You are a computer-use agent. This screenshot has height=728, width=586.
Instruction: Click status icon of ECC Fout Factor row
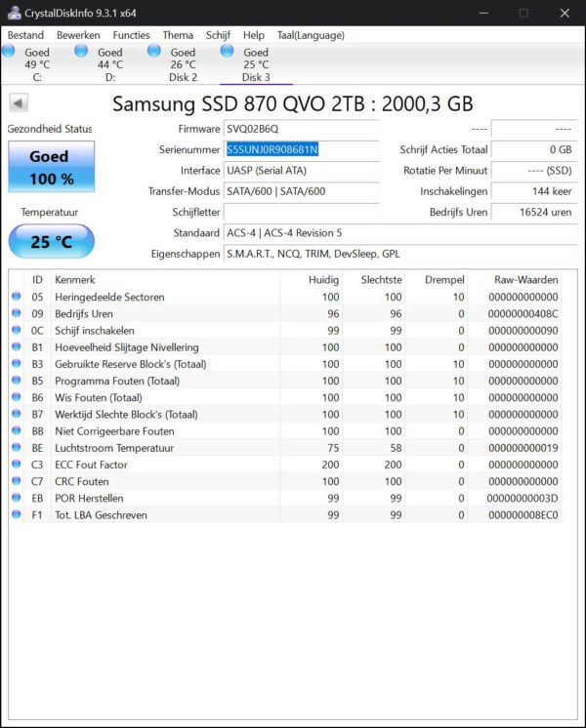[17, 464]
